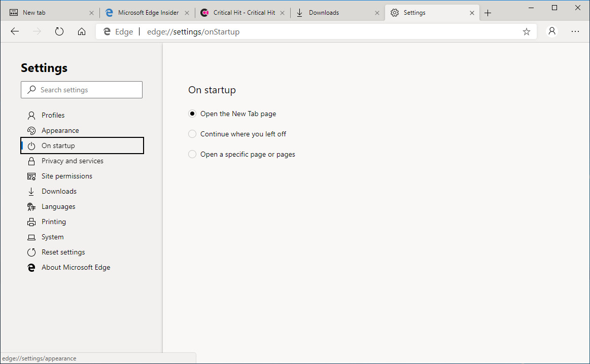Go to home via house icon
This screenshot has width=590, height=364.
tap(82, 31)
